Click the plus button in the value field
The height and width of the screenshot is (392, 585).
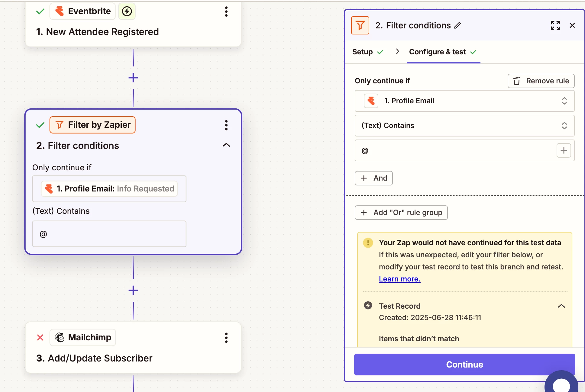click(564, 150)
